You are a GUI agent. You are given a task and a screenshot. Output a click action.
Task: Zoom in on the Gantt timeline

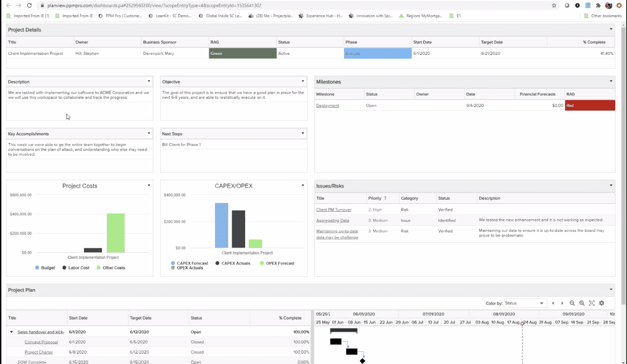coord(582,303)
